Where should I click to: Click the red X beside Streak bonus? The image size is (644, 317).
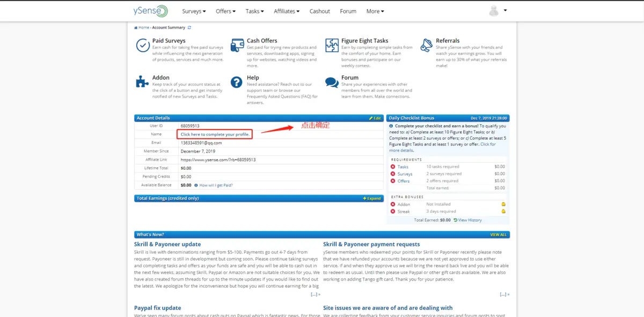tap(393, 212)
